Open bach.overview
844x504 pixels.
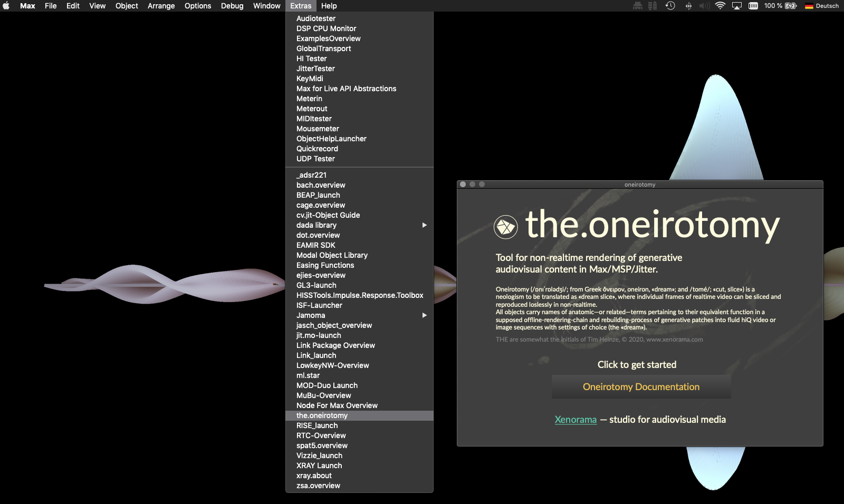(x=359, y=185)
